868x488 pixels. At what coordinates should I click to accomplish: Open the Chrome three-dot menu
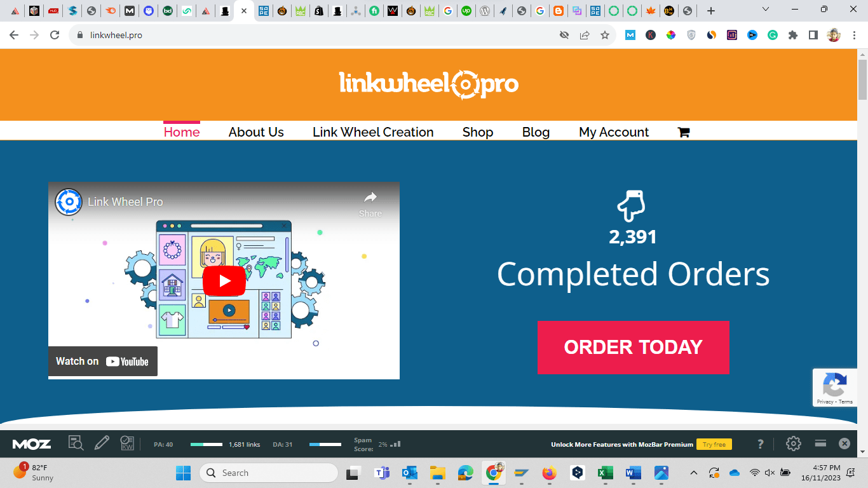[x=853, y=36]
